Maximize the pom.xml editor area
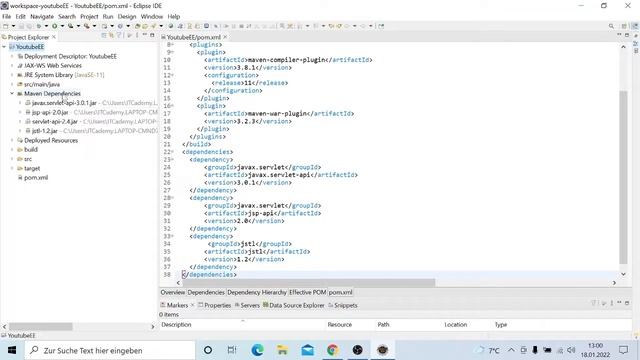This screenshot has width=640, height=360. tap(627, 36)
